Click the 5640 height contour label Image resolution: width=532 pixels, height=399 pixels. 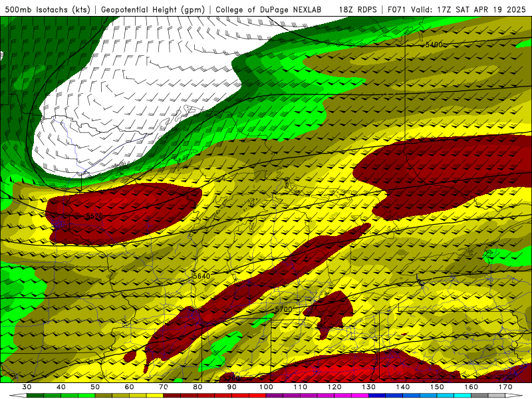coord(201,276)
